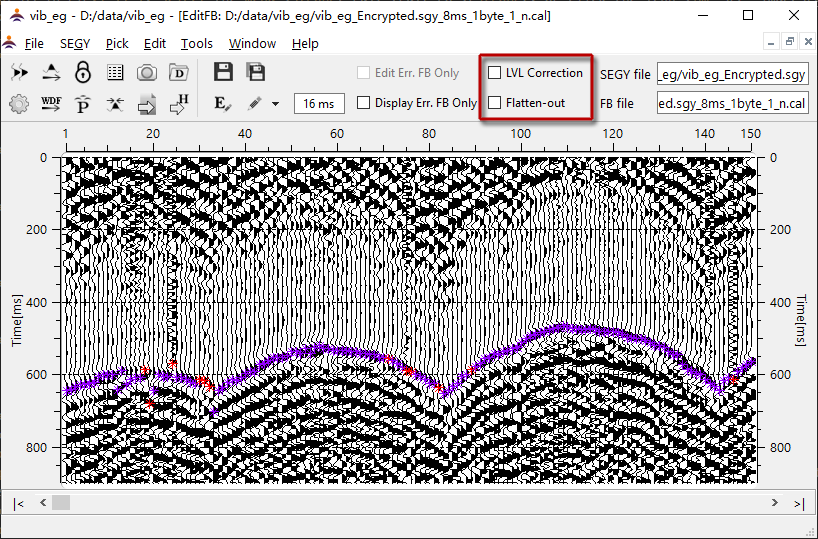
Task: Click the padlock lock icon
Action: point(83,72)
